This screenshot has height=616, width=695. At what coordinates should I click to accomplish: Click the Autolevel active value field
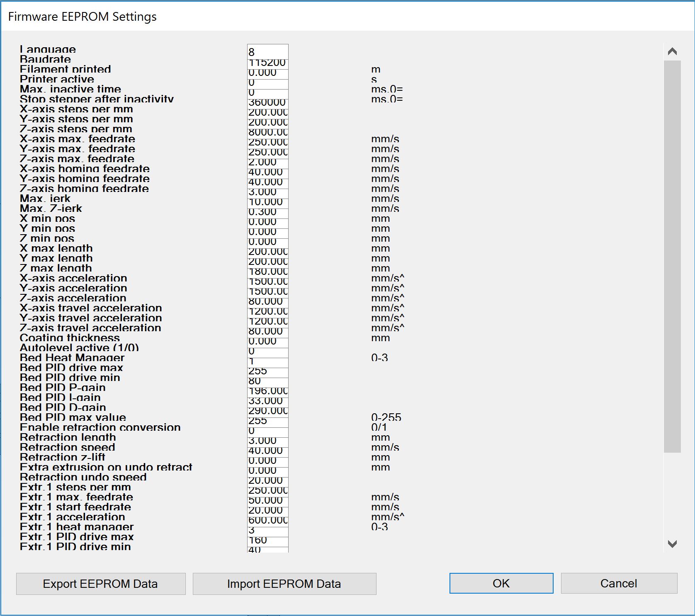[267, 352]
